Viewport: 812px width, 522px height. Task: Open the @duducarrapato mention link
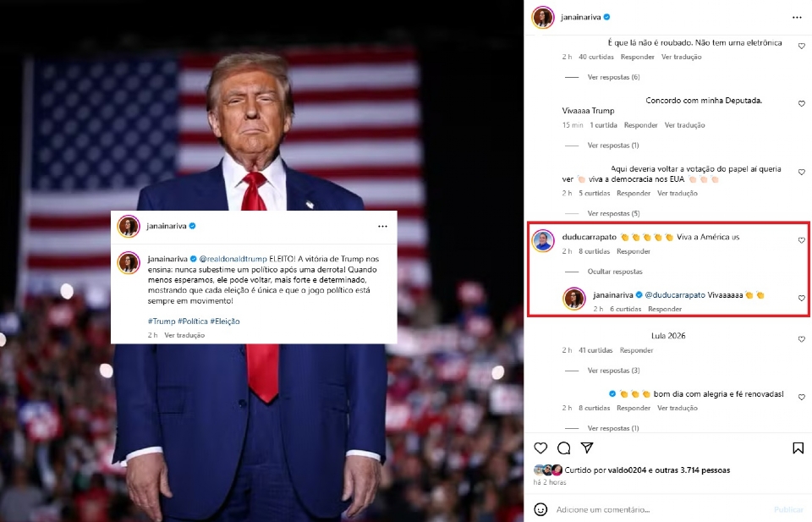click(675, 294)
